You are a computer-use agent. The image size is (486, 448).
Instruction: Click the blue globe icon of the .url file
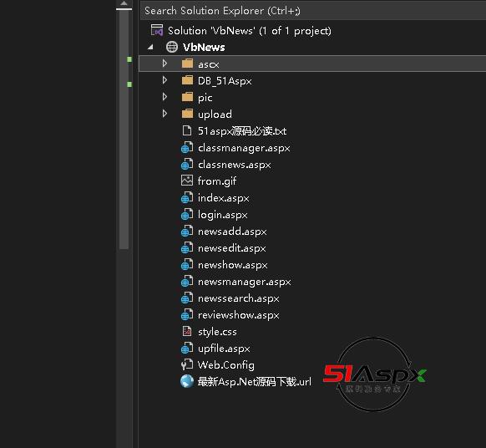[x=187, y=381]
